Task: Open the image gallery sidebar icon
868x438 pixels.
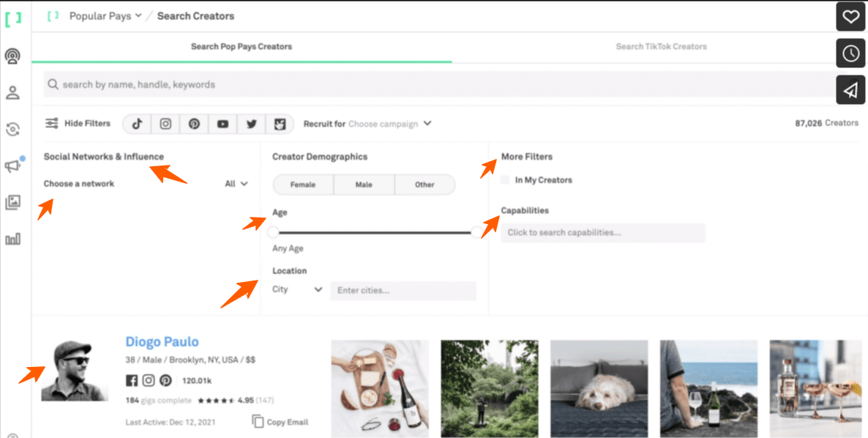Action: coord(12,203)
